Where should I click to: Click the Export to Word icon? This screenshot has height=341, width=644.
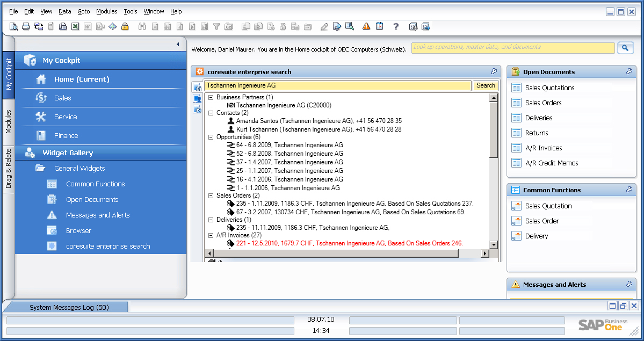click(x=88, y=27)
